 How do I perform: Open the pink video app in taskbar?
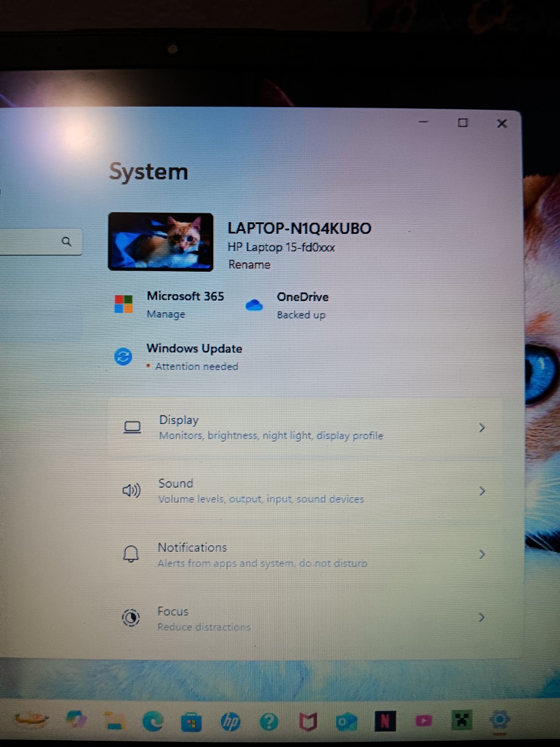(x=424, y=721)
